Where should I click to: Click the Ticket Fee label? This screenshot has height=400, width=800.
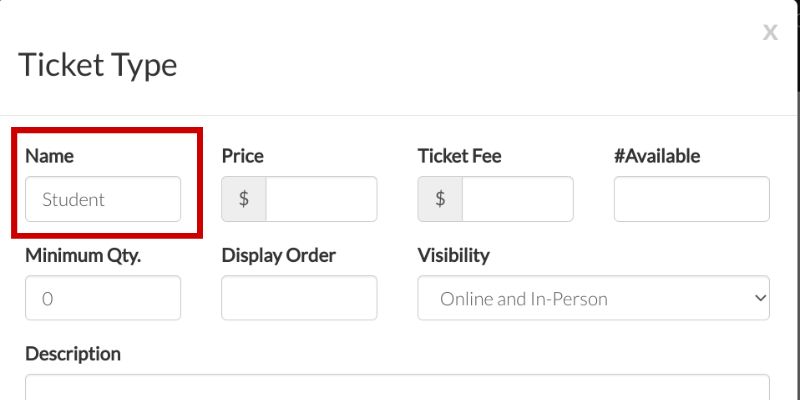459,156
